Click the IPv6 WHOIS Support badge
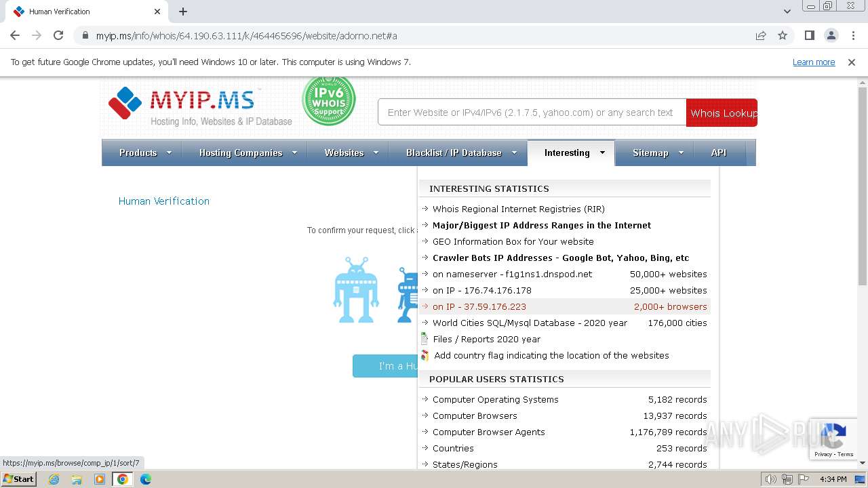This screenshot has width=868, height=488. (x=329, y=100)
